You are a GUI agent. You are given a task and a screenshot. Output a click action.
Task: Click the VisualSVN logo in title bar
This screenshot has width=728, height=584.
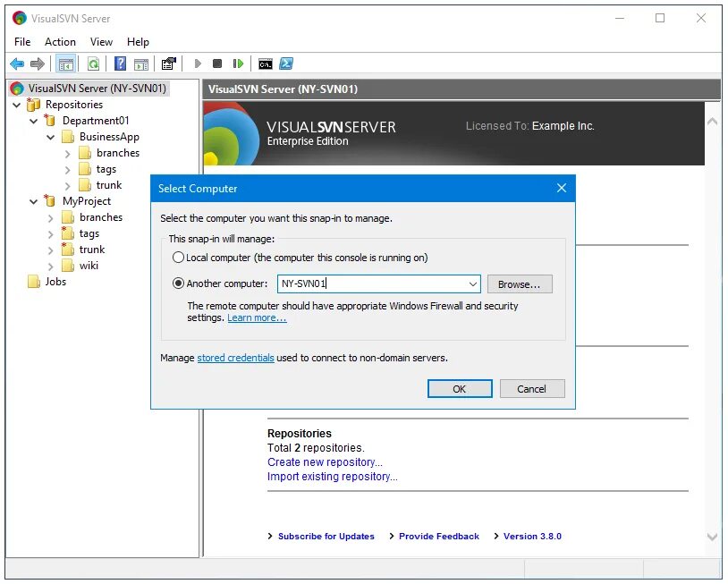click(x=20, y=18)
